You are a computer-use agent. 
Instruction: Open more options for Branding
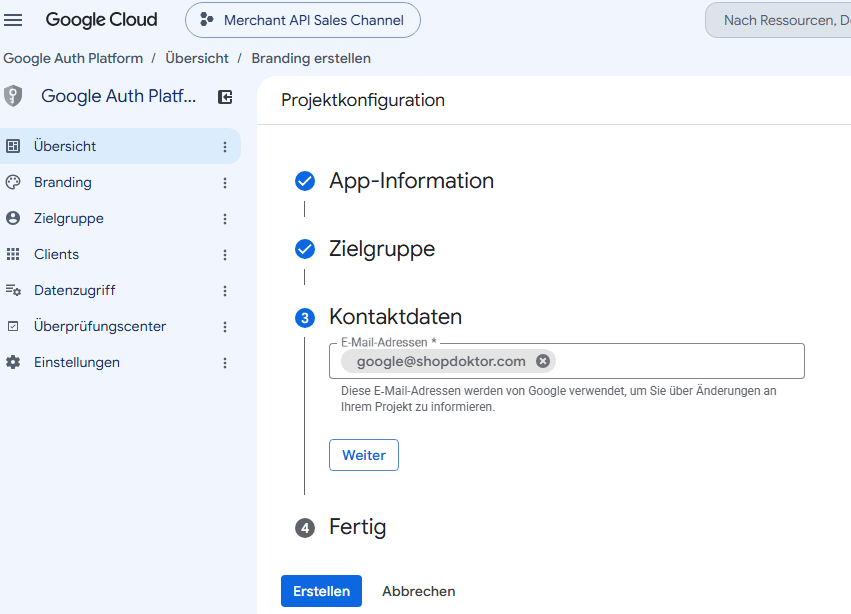[x=225, y=183]
